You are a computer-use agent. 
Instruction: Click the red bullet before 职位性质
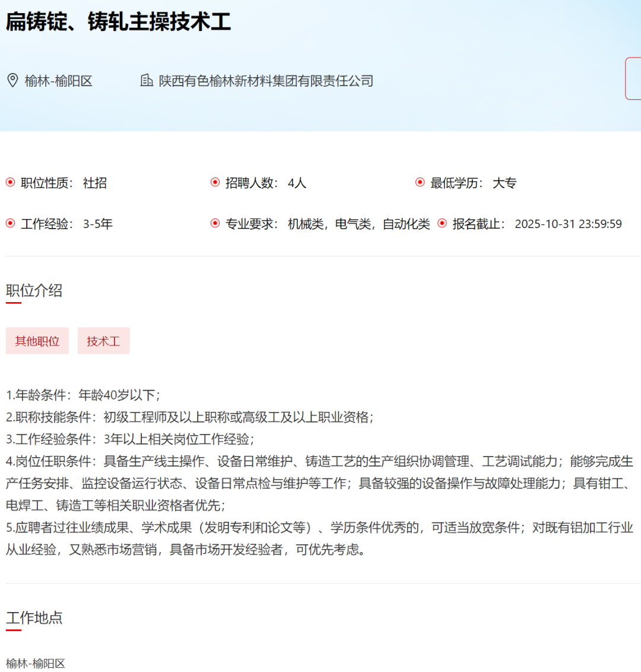11,183
